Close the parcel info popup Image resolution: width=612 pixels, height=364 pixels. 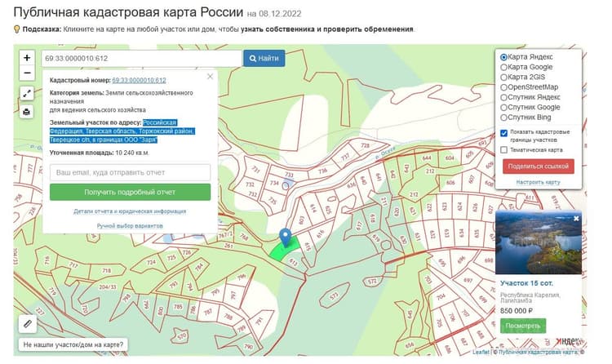coord(210,77)
